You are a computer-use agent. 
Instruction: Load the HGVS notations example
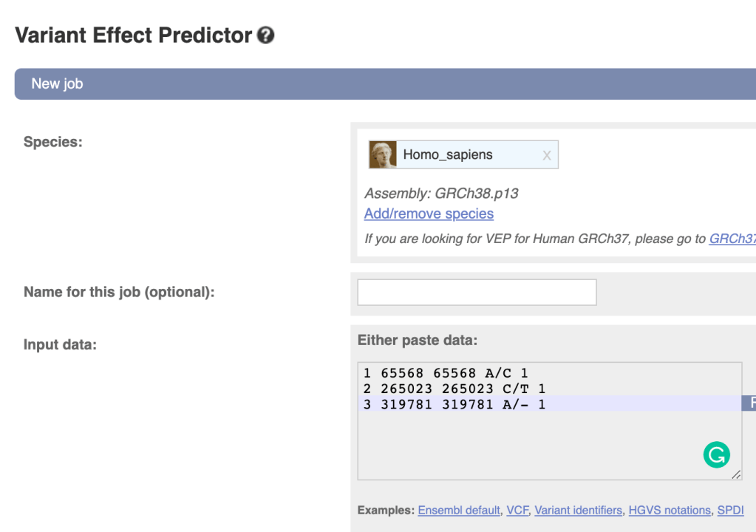tap(669, 511)
